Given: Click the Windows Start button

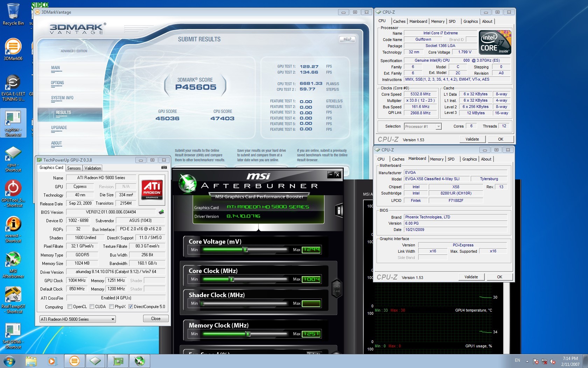Looking at the screenshot, I should click(x=9, y=361).
